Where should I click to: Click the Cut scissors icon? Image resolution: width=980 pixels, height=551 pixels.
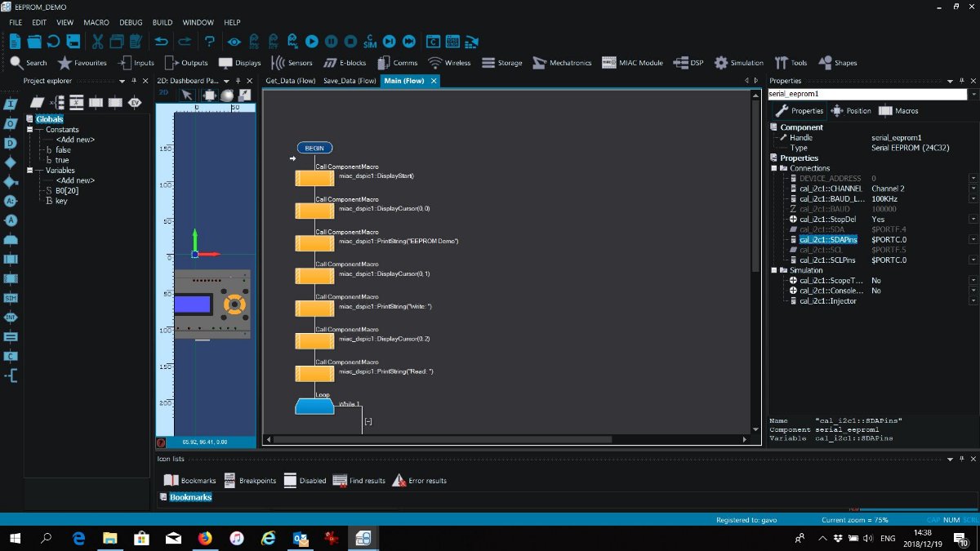pyautogui.click(x=97, y=41)
